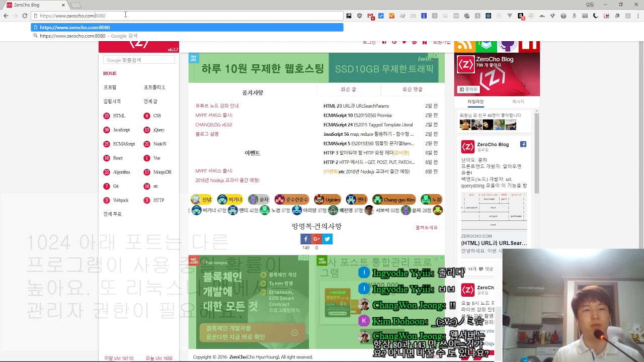The image size is (644, 362).
Task: Switch to the 최신 글 tab
Action: click(x=349, y=89)
